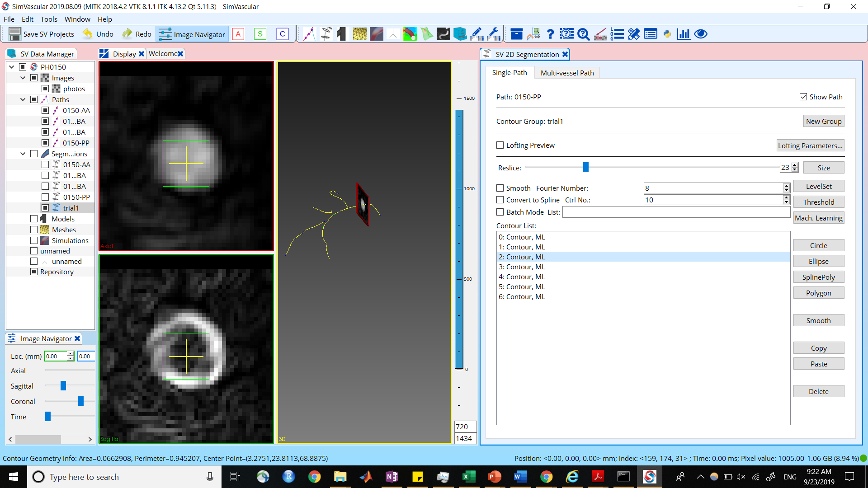Screen dimensions: 868x488
Task: Collapse the Images tree node
Action: pos(23,78)
